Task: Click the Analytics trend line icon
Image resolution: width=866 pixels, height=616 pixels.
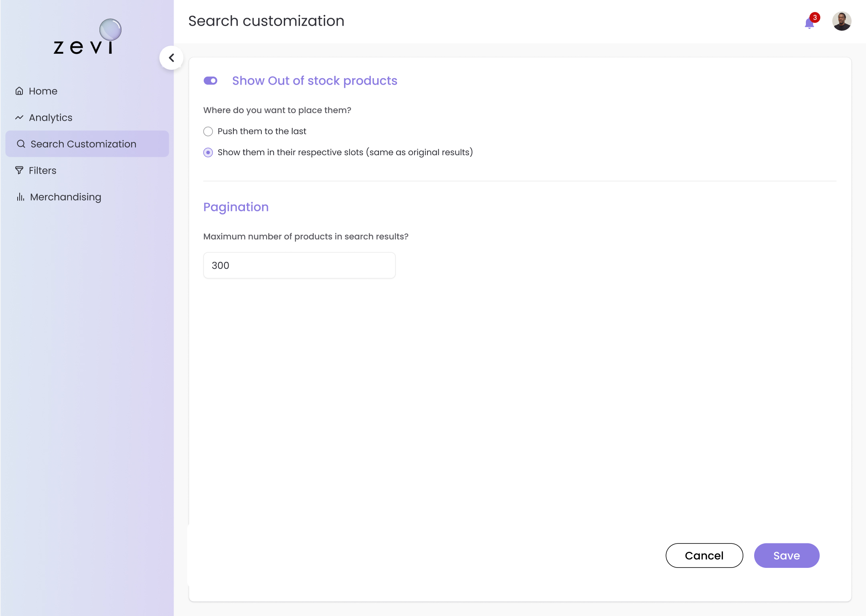Action: tap(19, 118)
